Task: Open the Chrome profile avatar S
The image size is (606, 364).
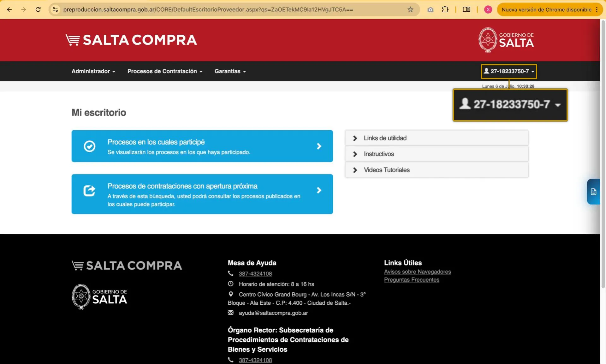Action: [488, 9]
